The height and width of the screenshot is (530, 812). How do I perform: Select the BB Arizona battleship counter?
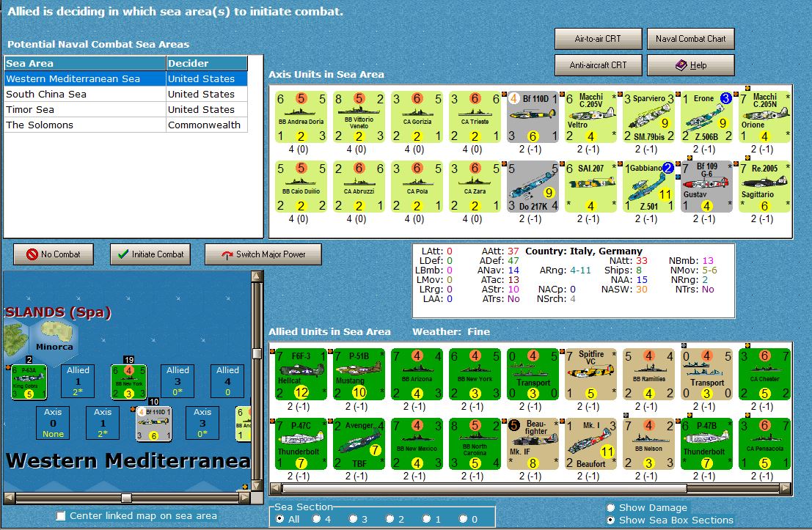pos(417,374)
